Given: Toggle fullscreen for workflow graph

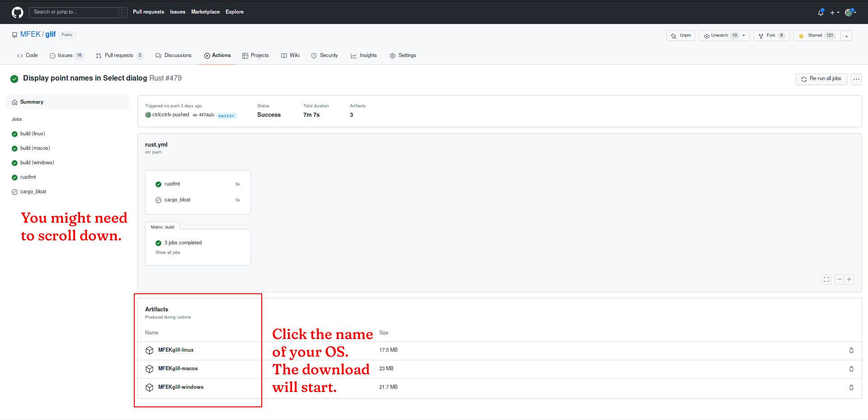Looking at the screenshot, I should pos(826,280).
